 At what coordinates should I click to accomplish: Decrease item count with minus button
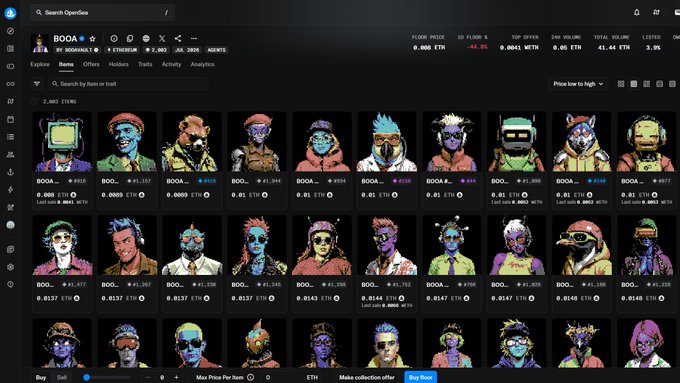click(148, 377)
